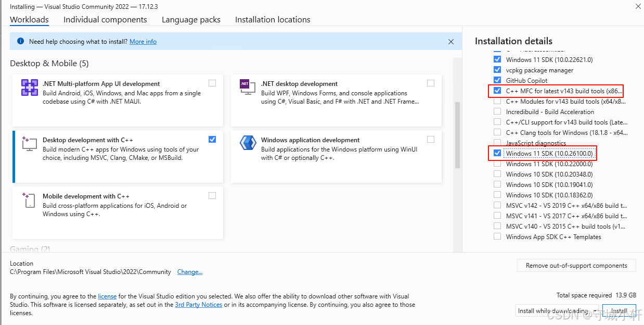This screenshot has width=644, height=325.
Task: Uncheck C++ MFC for latest v143 build tools
Action: (x=497, y=91)
